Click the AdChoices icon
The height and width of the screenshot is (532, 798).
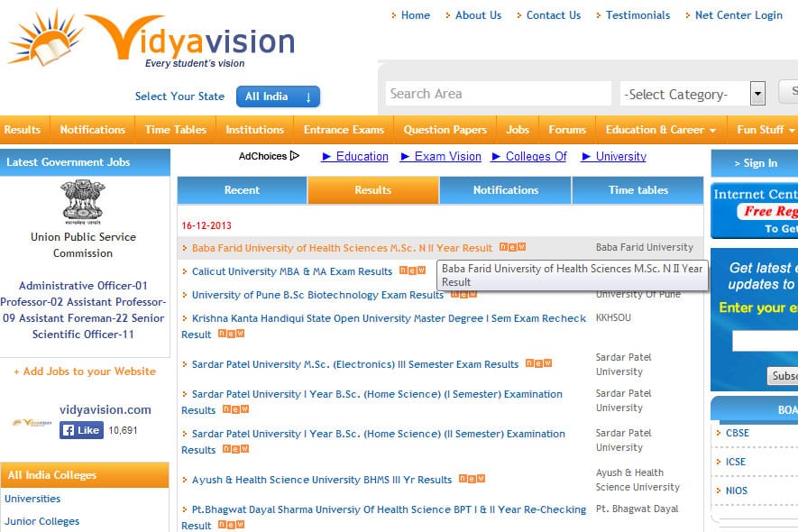[295, 156]
